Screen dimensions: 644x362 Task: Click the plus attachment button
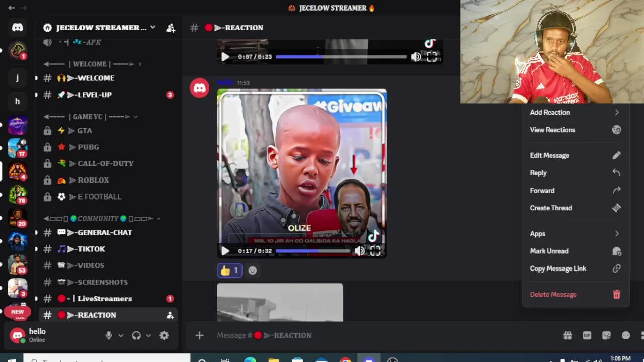tap(200, 335)
